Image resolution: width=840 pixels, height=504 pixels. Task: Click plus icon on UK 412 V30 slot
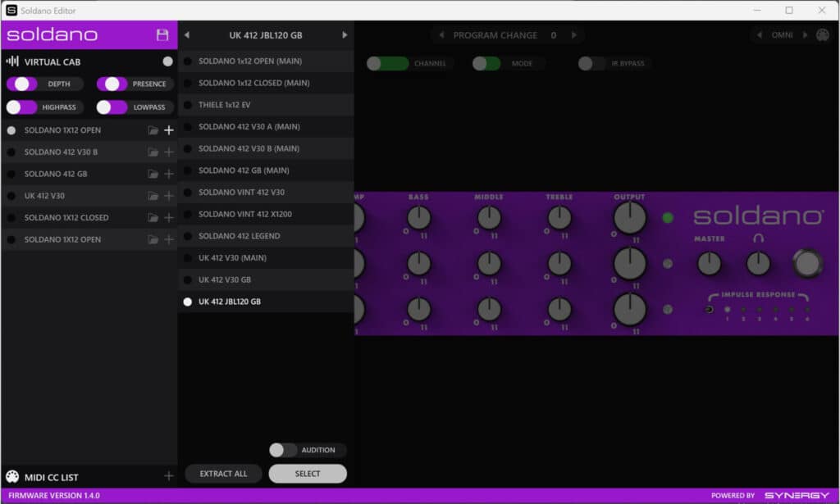tap(169, 196)
